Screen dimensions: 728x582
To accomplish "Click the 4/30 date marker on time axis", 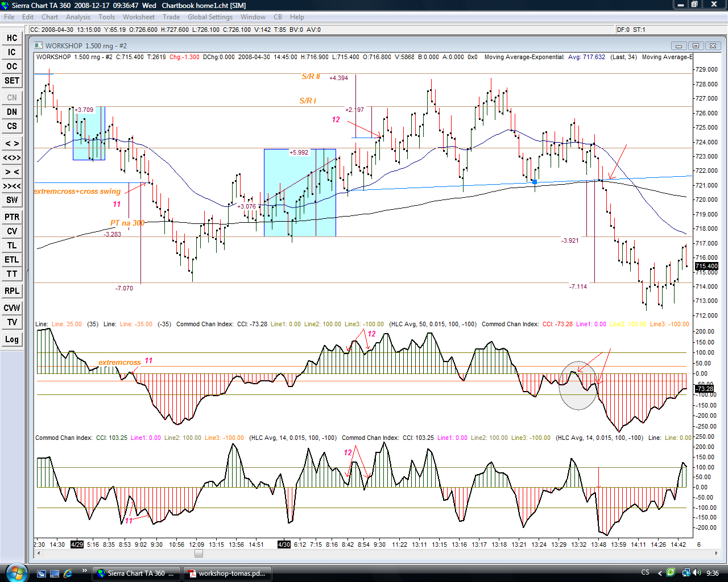I will coord(284,544).
